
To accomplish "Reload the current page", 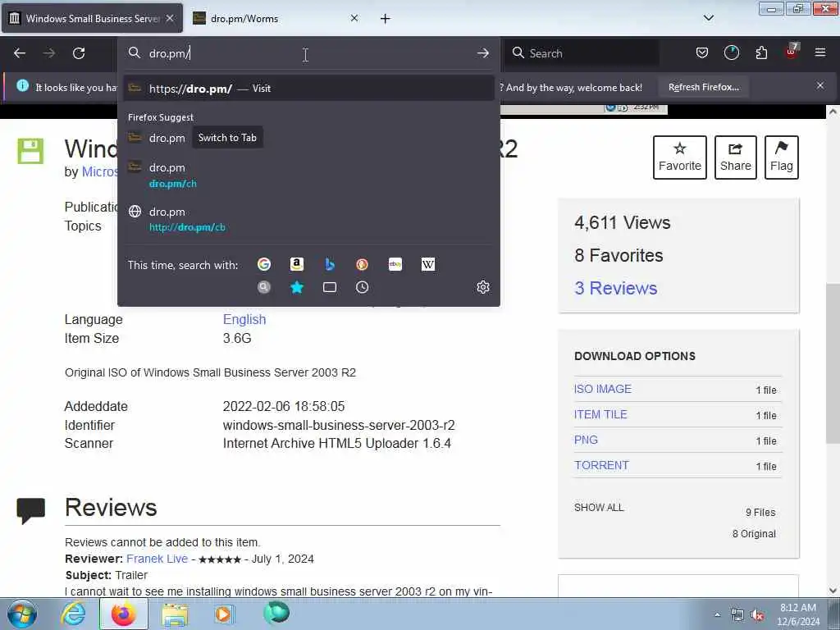I will pos(79,53).
